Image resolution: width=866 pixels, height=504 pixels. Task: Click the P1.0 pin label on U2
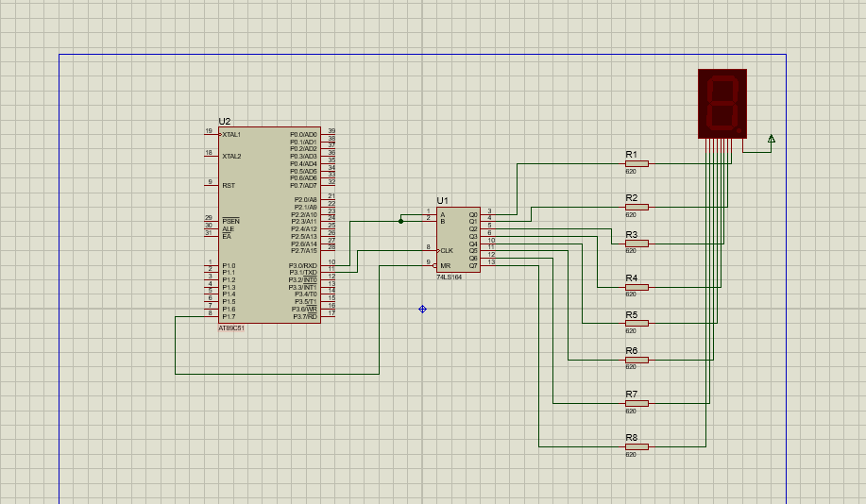(229, 266)
